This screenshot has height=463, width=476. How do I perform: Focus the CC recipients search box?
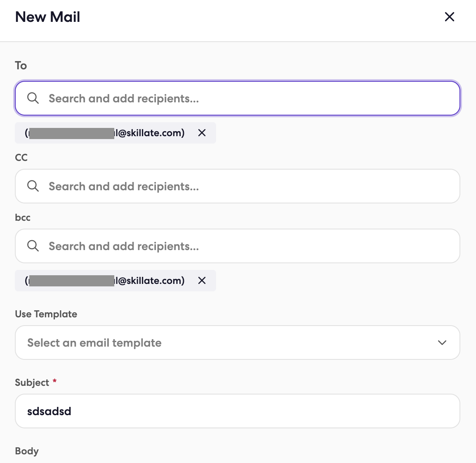(x=238, y=186)
